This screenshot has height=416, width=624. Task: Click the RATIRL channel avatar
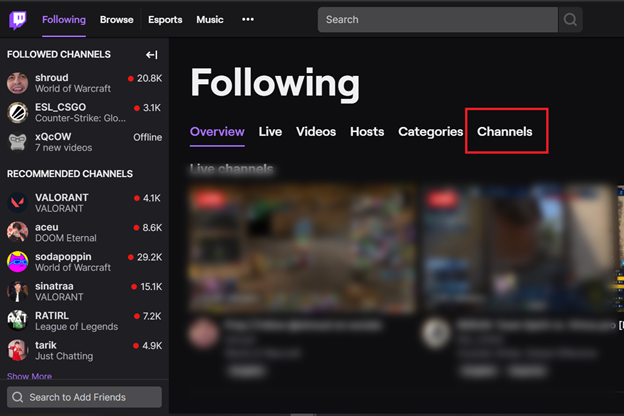(18, 320)
